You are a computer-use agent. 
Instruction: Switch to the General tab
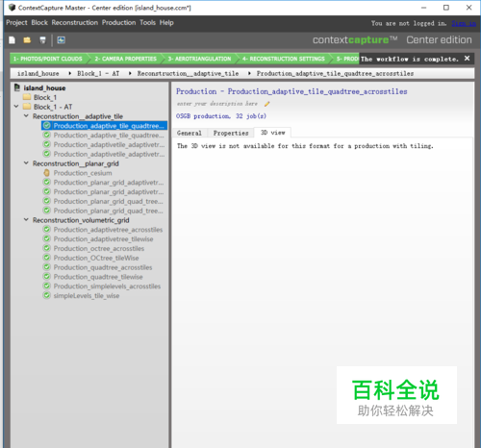(190, 133)
